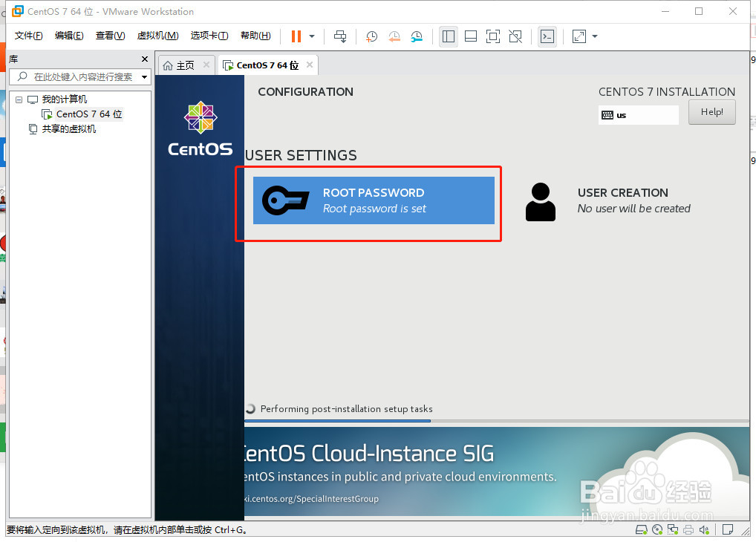Toggle Unity mode icon with the slash
756x542 pixels.
pos(515,36)
